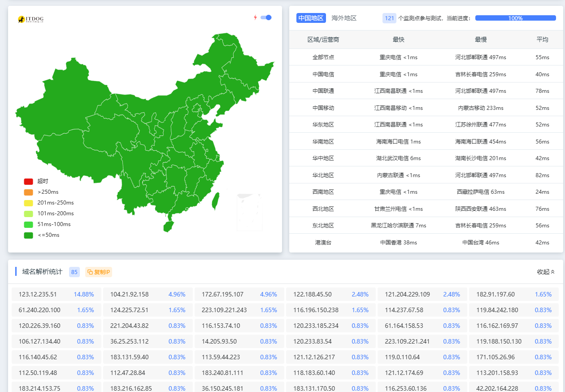Click IP entry 182.91.197.60
565x392 pixels.
click(495, 294)
